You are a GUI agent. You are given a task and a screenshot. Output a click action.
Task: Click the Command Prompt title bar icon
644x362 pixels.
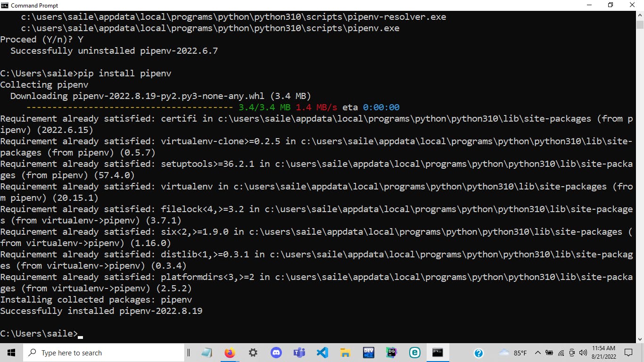coord(5,5)
